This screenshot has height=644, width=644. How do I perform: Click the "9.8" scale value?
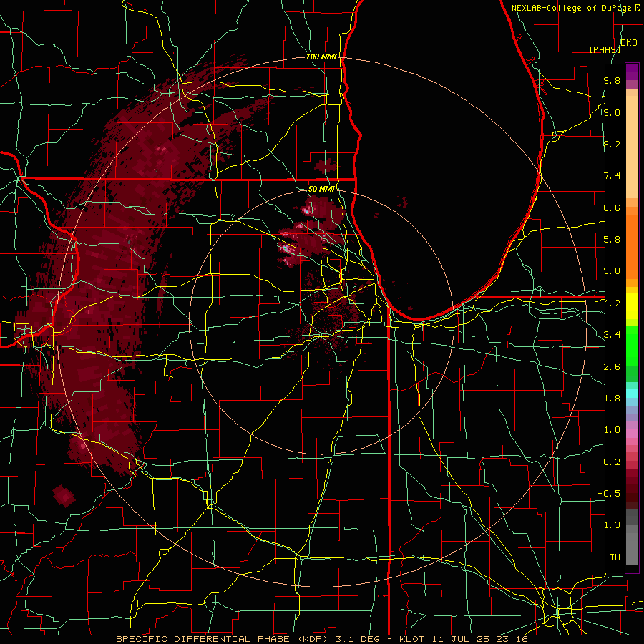pos(612,81)
